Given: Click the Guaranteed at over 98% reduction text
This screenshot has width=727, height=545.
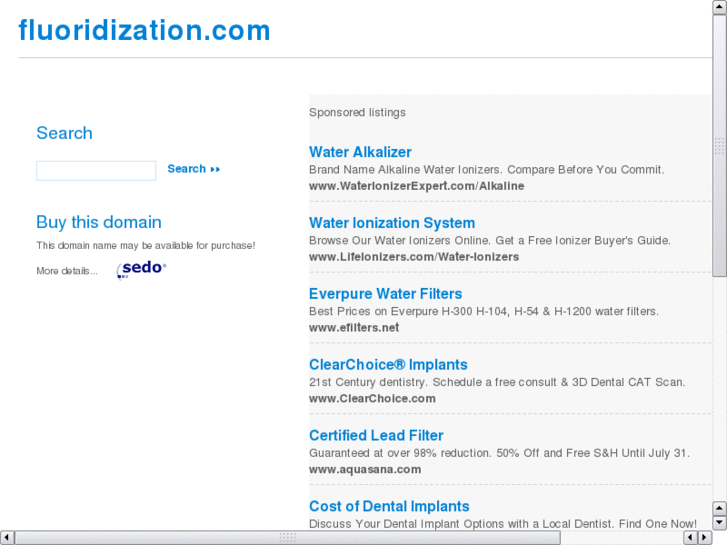Looking at the screenshot, I should (499, 453).
